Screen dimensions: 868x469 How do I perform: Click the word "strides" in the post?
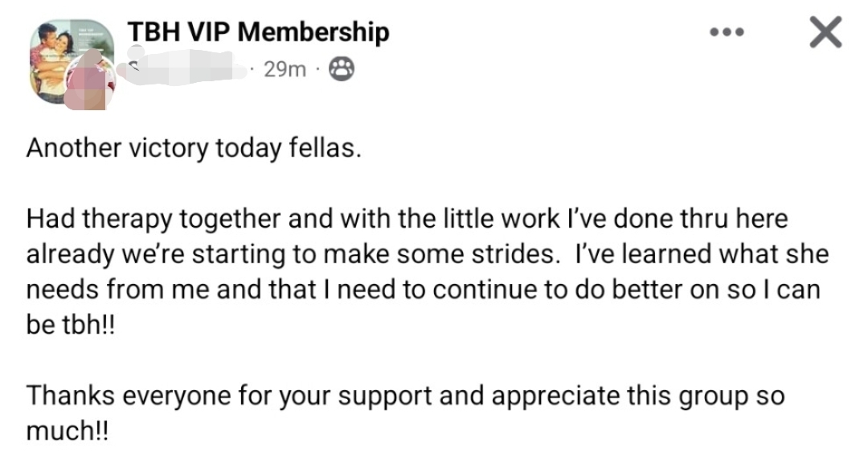point(515,255)
